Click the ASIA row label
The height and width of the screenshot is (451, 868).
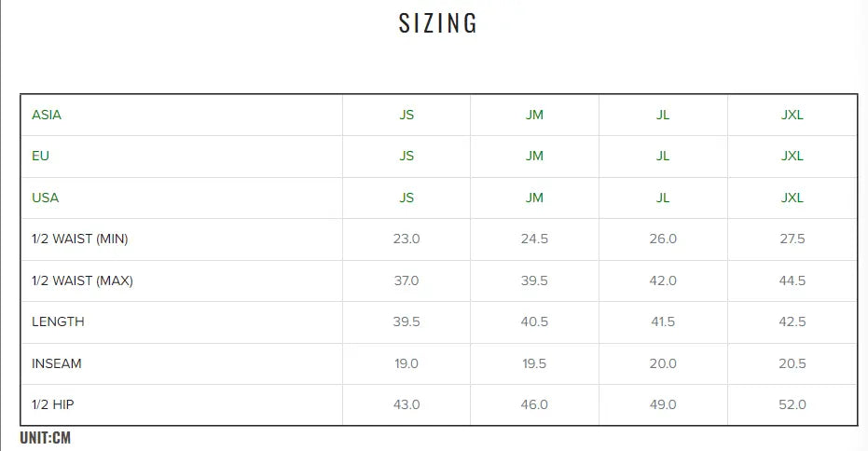[x=47, y=116]
